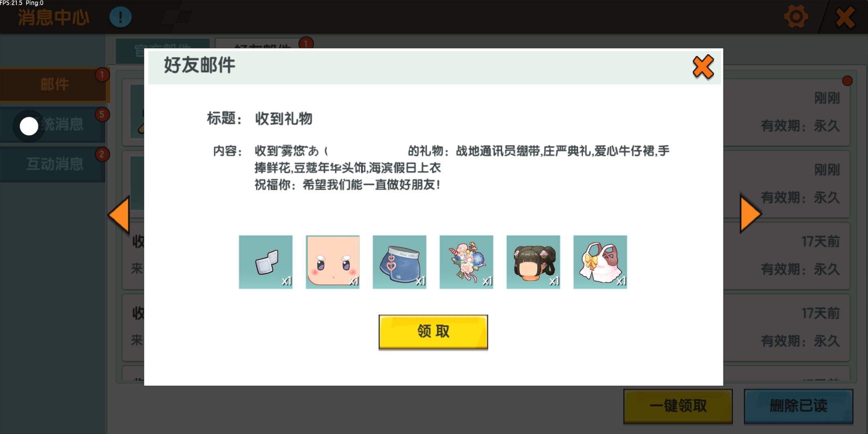Viewport: 868px width, 434px height.
Task: Click the blue denim skirt item
Action: click(x=399, y=262)
